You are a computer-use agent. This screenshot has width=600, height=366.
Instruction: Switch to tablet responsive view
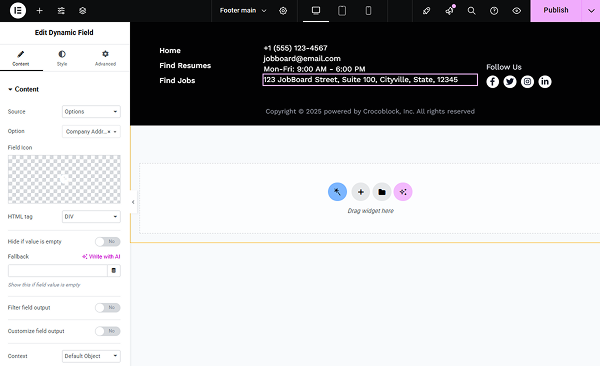click(x=342, y=11)
